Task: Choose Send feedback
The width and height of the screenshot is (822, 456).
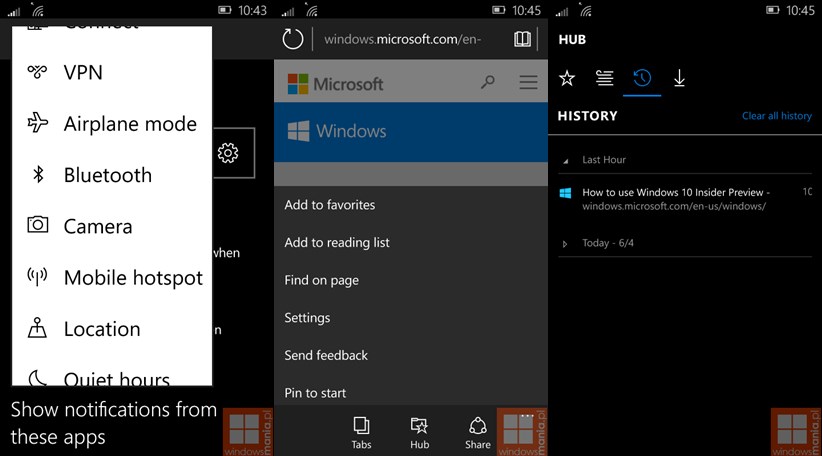Action: pyautogui.click(x=326, y=355)
